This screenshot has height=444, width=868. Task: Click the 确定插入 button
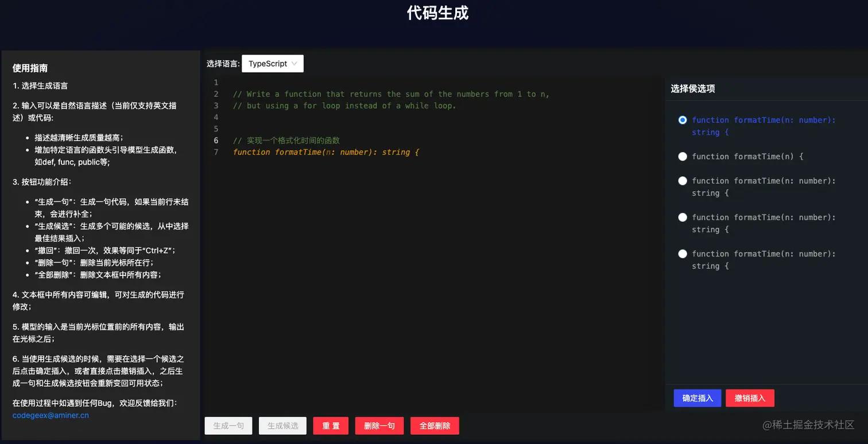[x=697, y=398]
